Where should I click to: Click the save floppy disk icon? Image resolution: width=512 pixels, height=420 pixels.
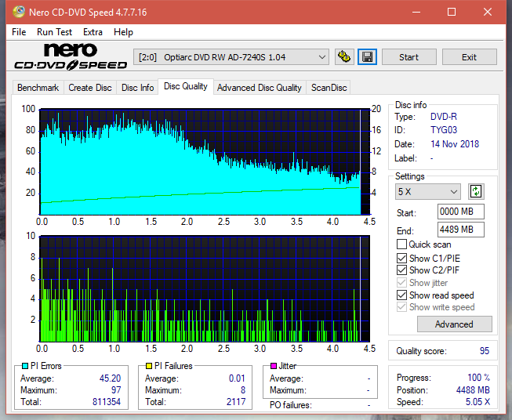pos(368,57)
